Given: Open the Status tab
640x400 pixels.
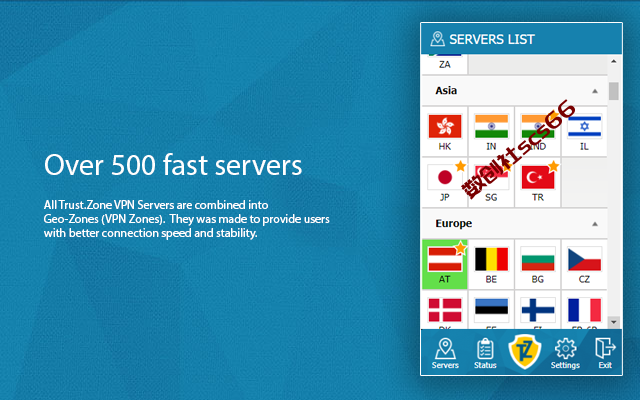Looking at the screenshot, I should click(485, 353).
